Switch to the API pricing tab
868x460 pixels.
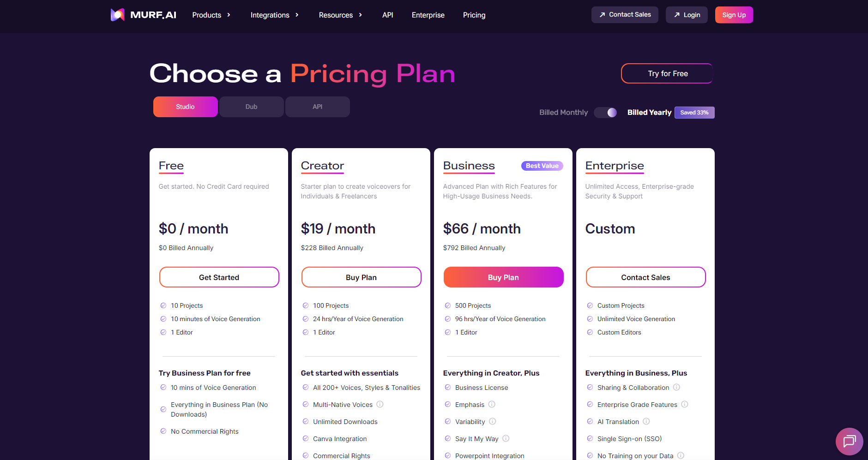[317, 107]
